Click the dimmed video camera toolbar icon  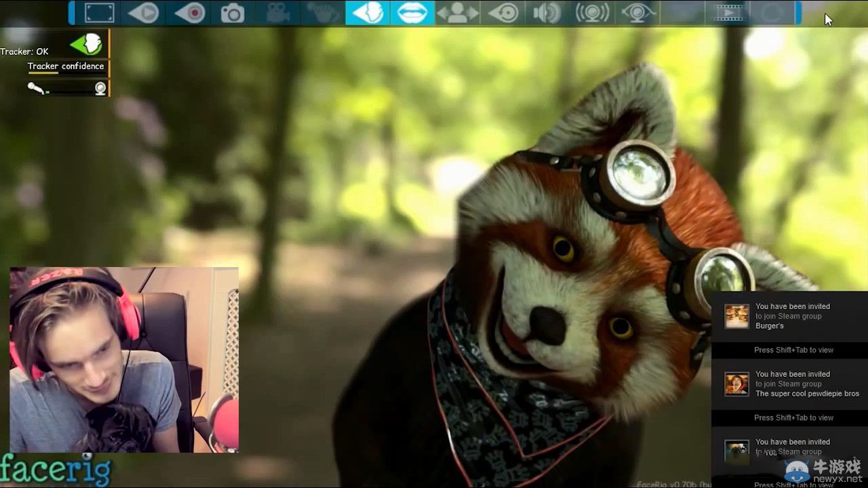click(277, 13)
